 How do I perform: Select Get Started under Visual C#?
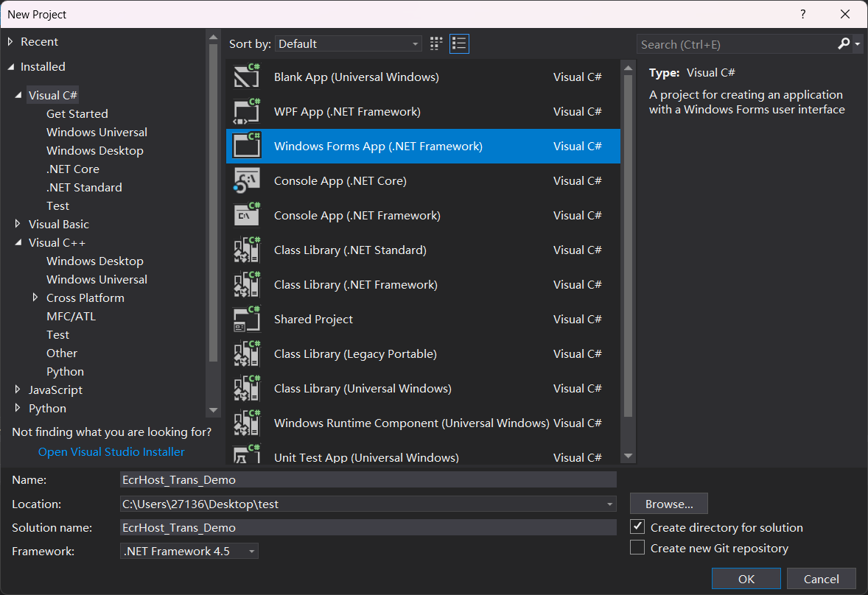point(77,113)
